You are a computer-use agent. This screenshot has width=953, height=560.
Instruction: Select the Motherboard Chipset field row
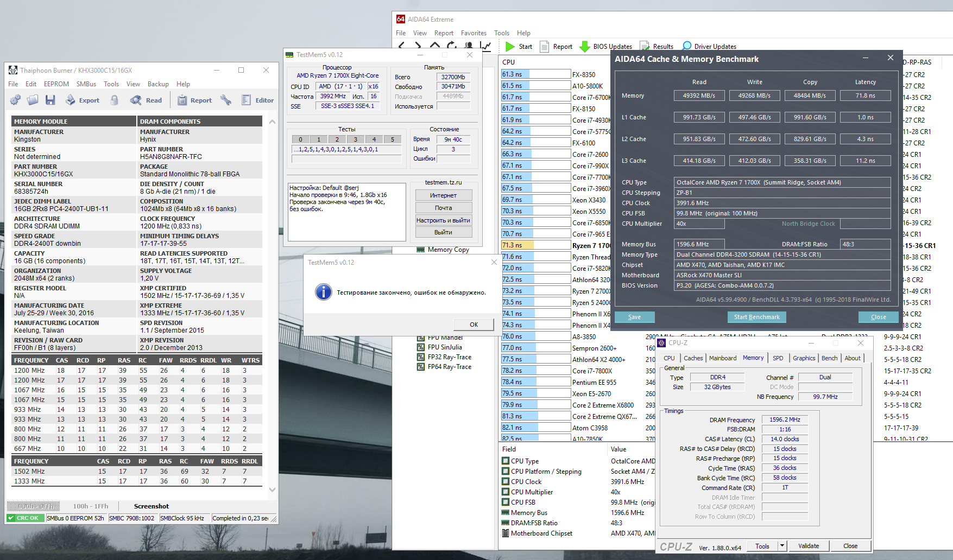pyautogui.click(x=578, y=533)
